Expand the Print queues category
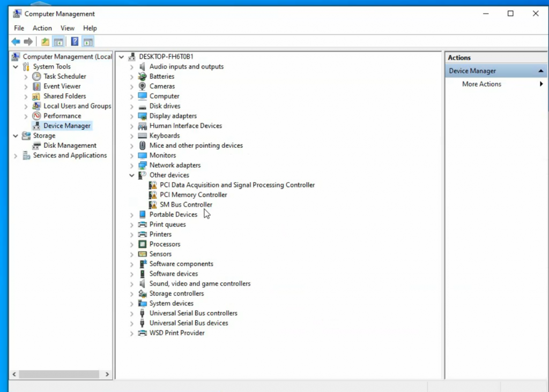 tap(132, 224)
